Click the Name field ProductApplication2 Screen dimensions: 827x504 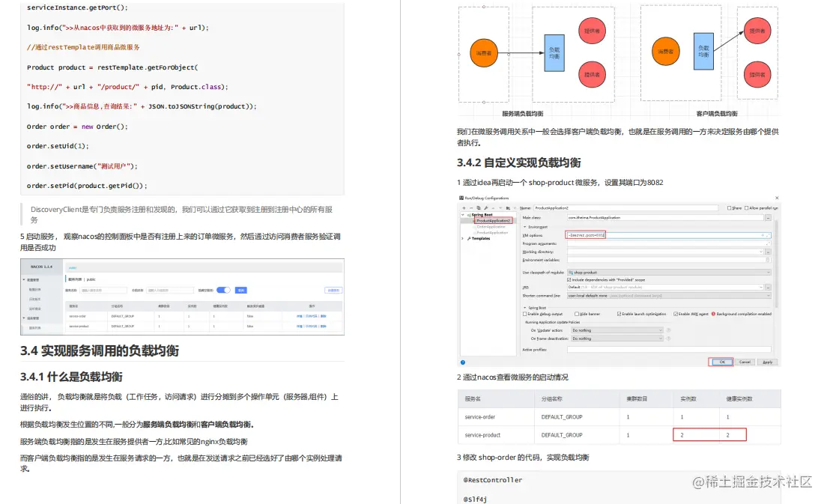tap(625, 207)
